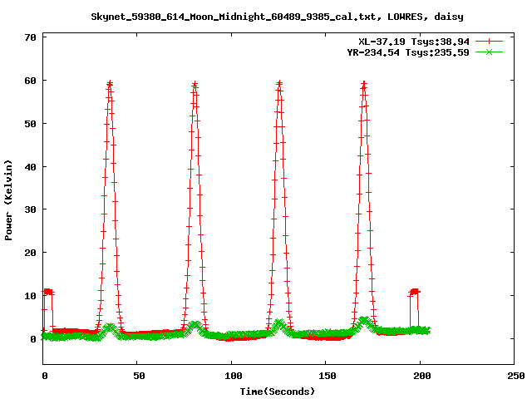
Task: Click the first red peak near 35 seconds
Action: (109, 84)
